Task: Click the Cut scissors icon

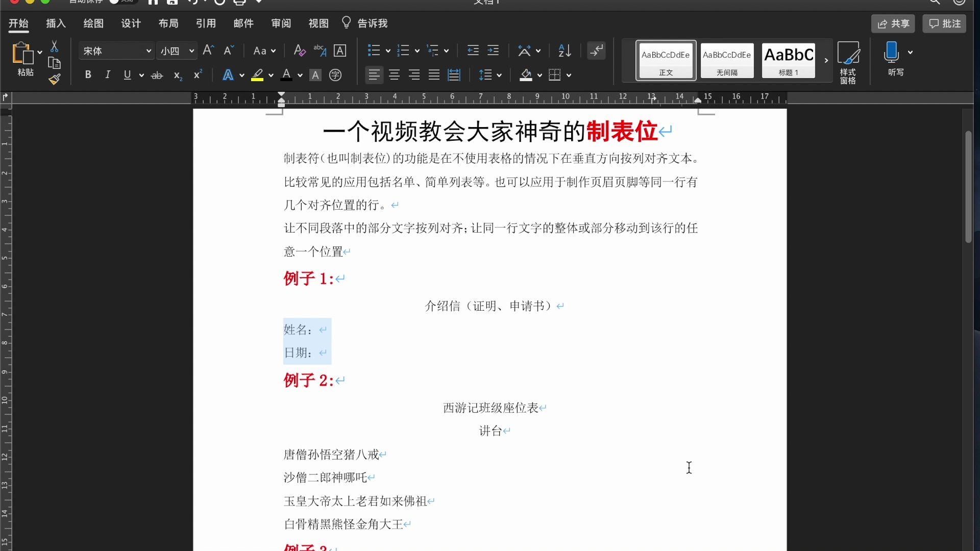Action: click(54, 46)
